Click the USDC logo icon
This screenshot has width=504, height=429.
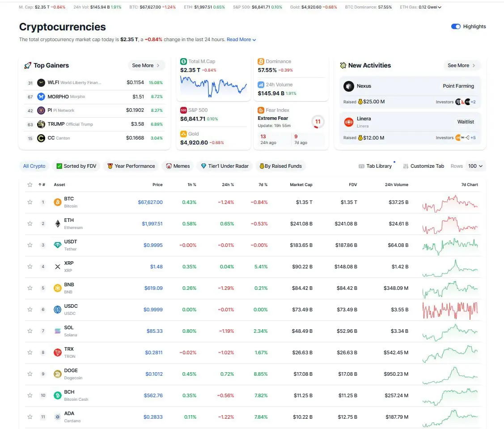[x=58, y=310]
